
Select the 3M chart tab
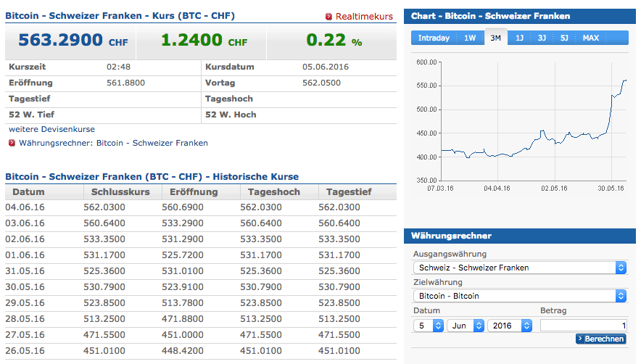pos(495,38)
